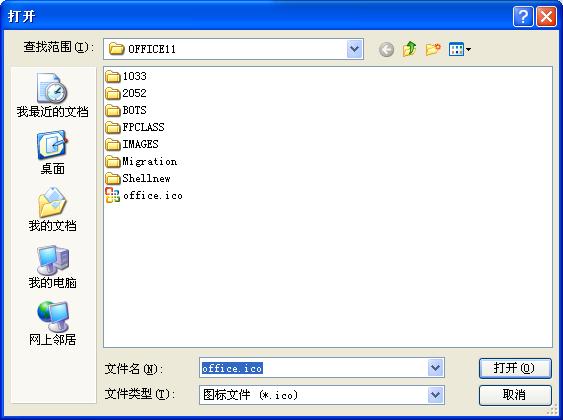Click the OFFICE11 folder name in 查找范围
The height and width of the screenshot is (420, 563).
(x=152, y=49)
